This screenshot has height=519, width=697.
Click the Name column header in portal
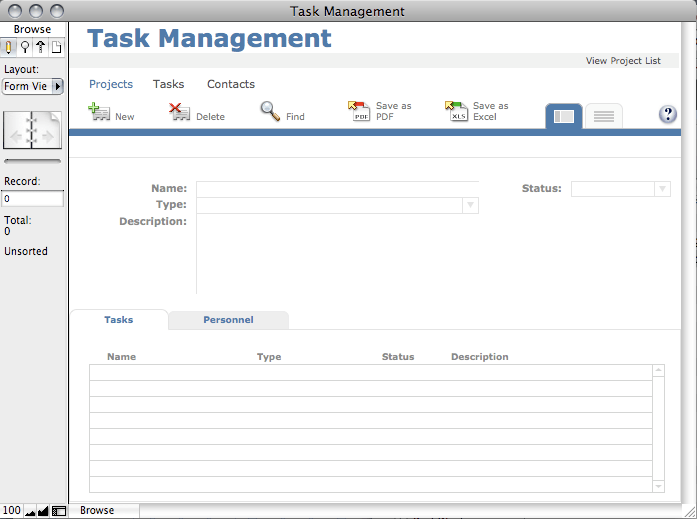pos(121,356)
